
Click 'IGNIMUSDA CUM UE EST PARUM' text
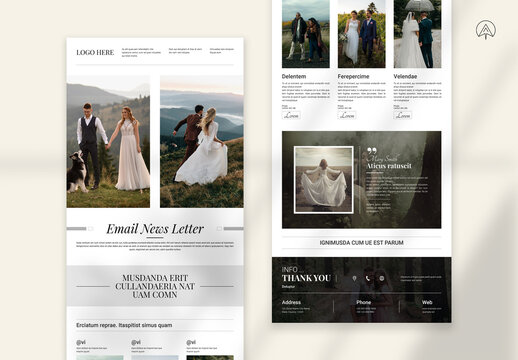(x=362, y=243)
